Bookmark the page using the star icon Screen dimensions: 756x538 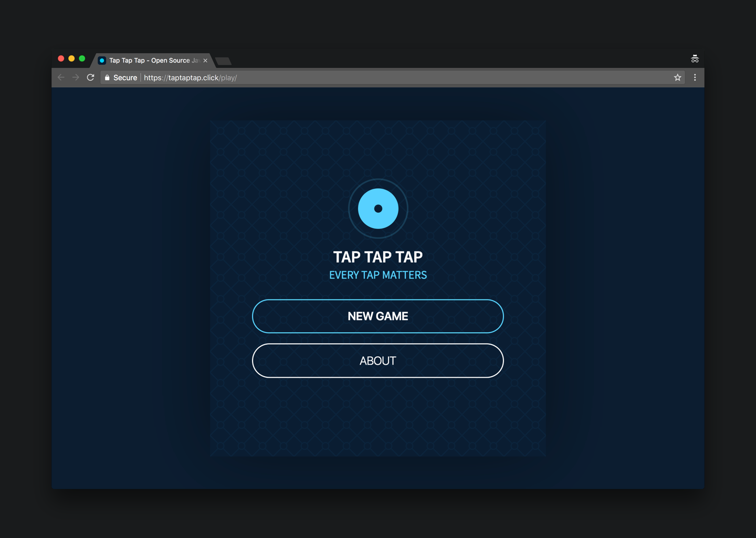(677, 77)
